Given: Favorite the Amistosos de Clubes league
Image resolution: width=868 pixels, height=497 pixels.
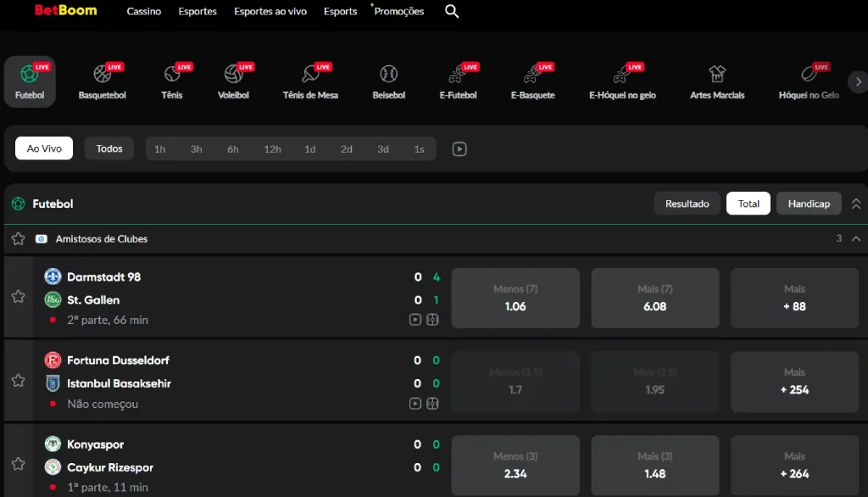Looking at the screenshot, I should [x=19, y=239].
